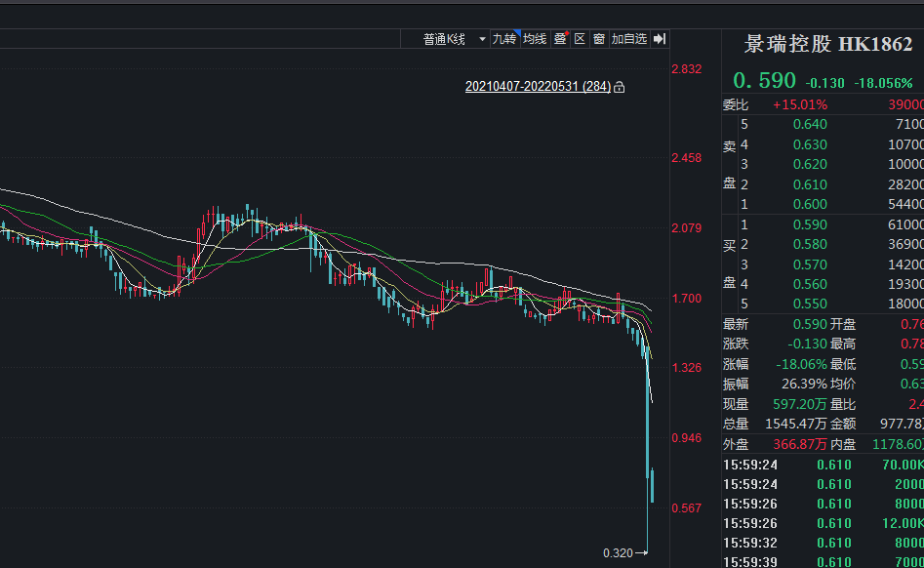The height and width of the screenshot is (568, 924).
Task: Select sell level 5 price 0.640
Action: click(810, 124)
